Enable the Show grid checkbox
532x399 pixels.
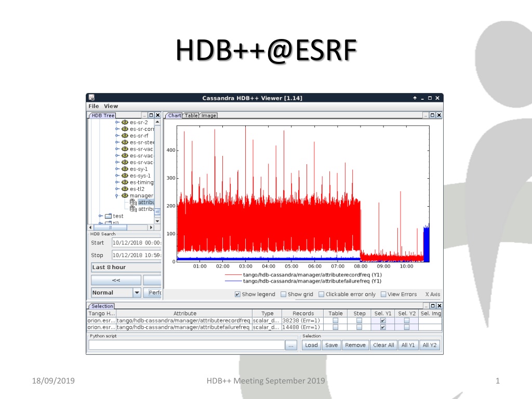[283, 294]
